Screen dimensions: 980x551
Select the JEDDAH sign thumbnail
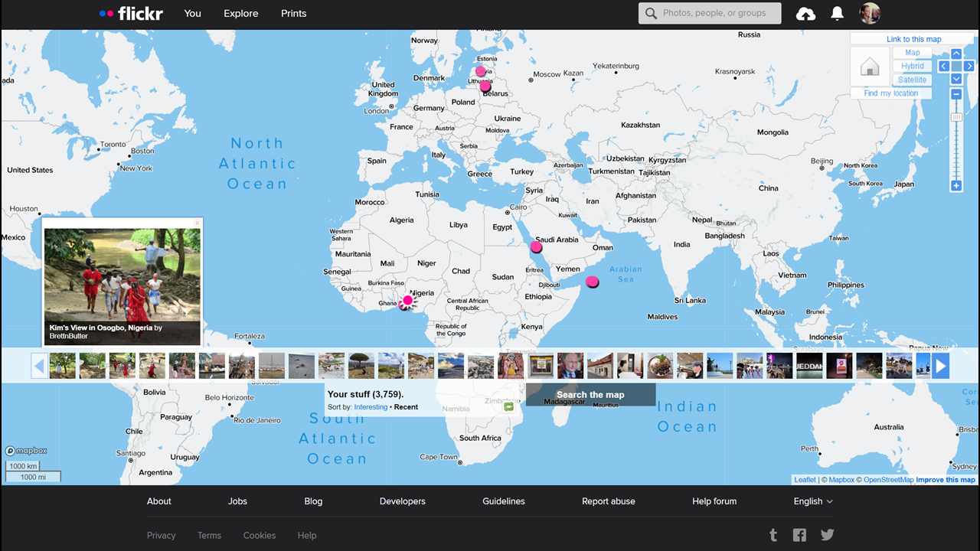coord(809,366)
